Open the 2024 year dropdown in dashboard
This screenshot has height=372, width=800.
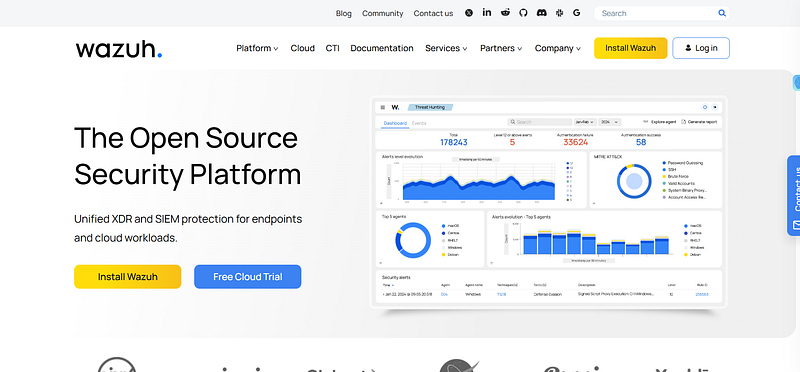[x=610, y=122]
